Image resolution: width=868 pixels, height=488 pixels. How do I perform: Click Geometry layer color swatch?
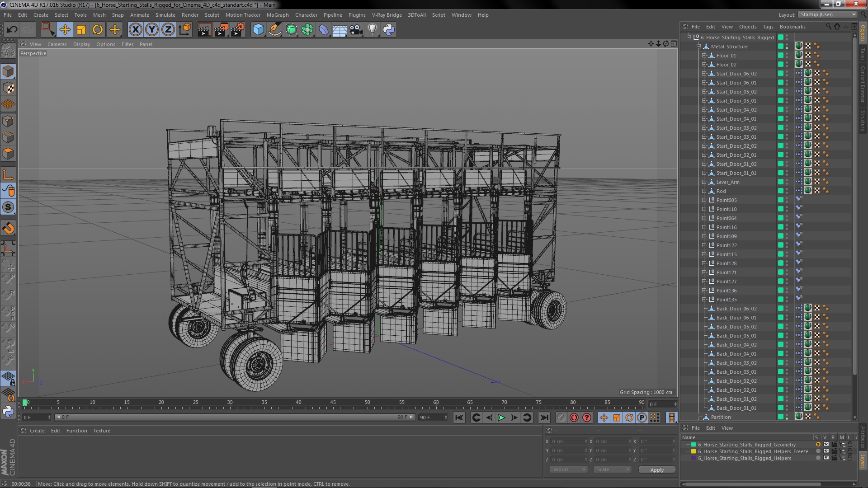693,445
